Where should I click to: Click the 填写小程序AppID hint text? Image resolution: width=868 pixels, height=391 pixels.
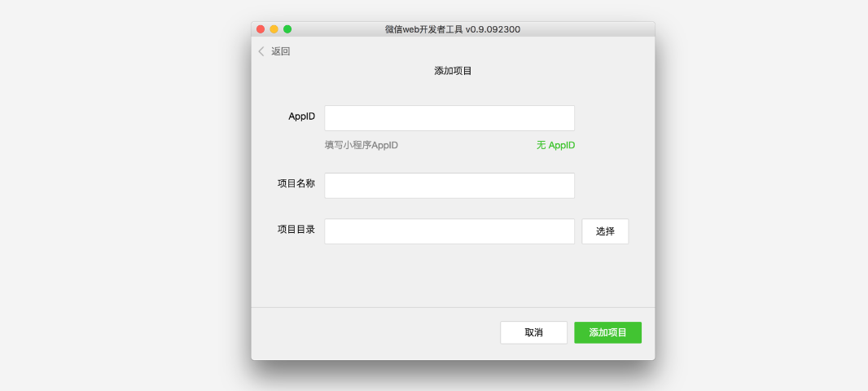pyautogui.click(x=361, y=145)
